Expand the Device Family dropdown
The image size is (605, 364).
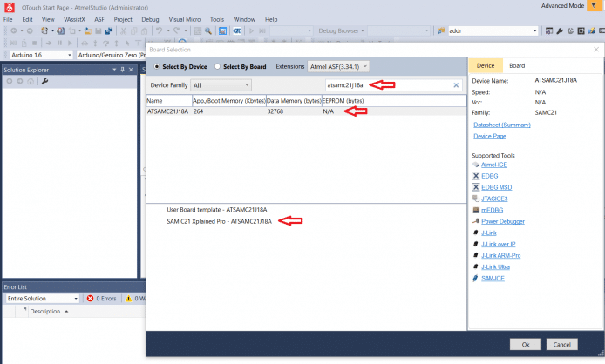click(x=221, y=85)
